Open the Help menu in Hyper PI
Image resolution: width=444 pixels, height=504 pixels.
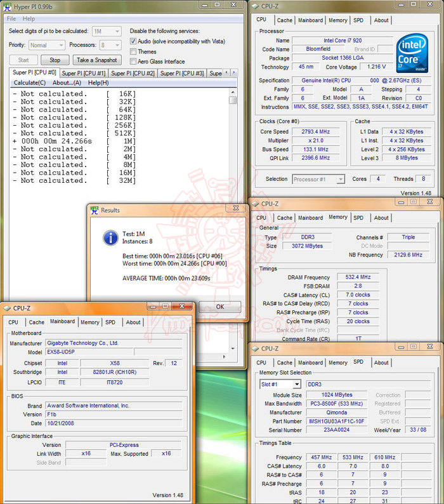29,18
